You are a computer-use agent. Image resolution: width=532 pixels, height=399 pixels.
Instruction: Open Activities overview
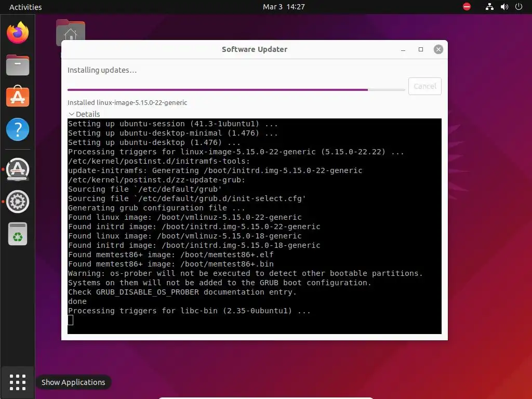coord(25,7)
